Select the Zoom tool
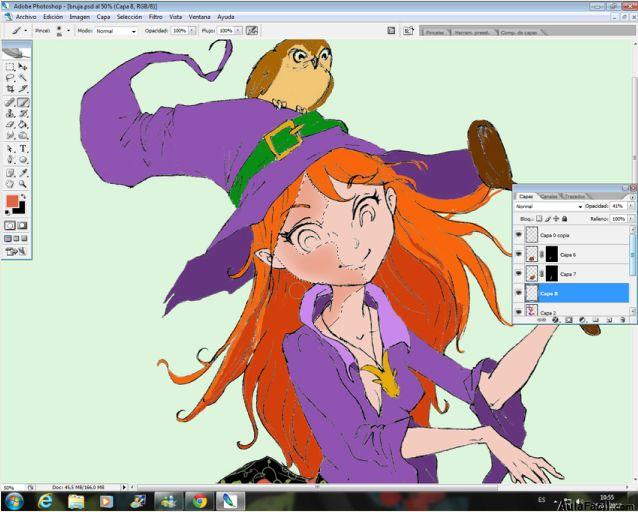Image resolution: width=638 pixels, height=512 pixels. point(23,184)
